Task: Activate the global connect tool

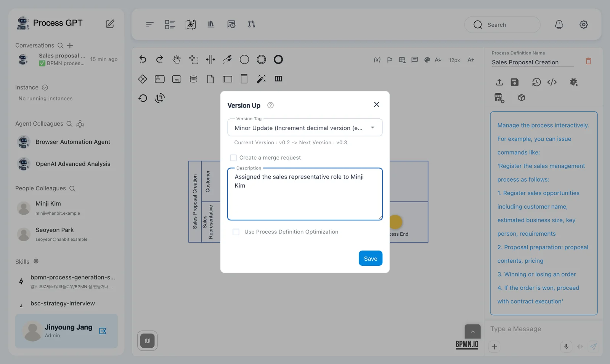Action: pos(228,59)
